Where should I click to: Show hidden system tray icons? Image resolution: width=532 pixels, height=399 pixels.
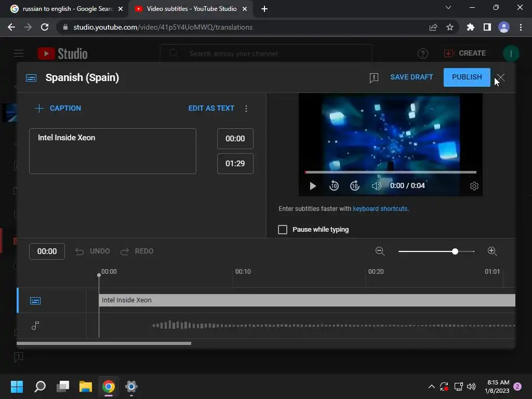[431, 387]
